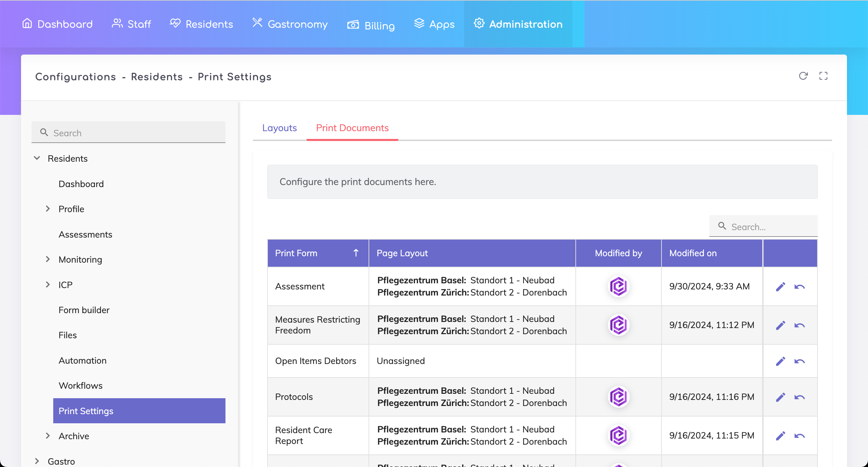868x467 pixels.
Task: Switch to the Layouts tab
Action: pos(279,128)
